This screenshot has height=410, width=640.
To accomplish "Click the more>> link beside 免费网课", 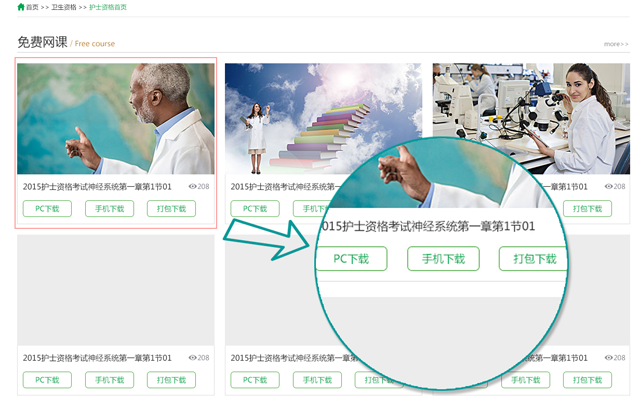I will click(x=616, y=44).
